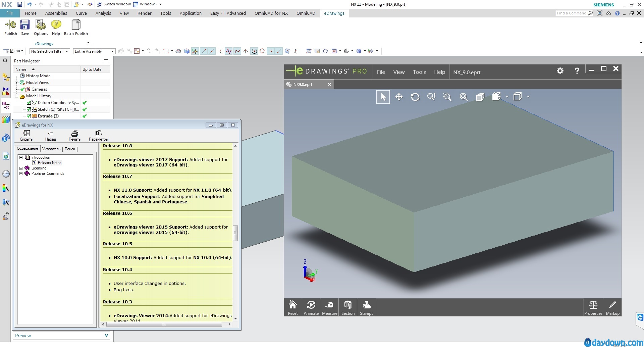Activate the Section tool in eDrawings viewer
Viewport: 644px width, 347px height.
[x=348, y=307]
